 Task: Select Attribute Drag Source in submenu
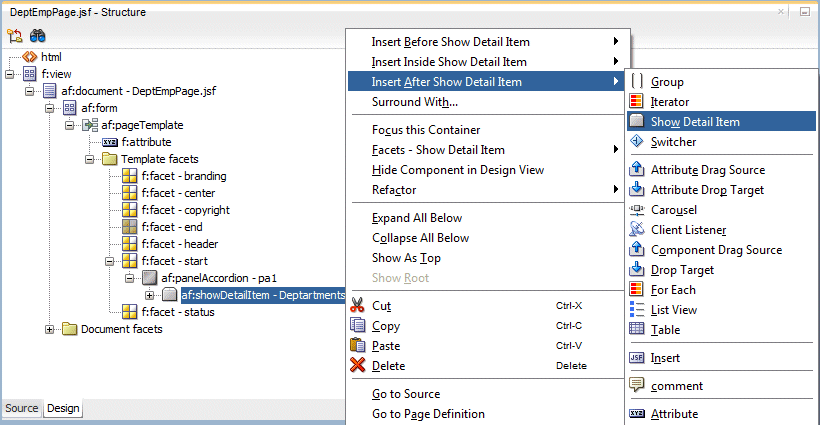click(x=721, y=170)
